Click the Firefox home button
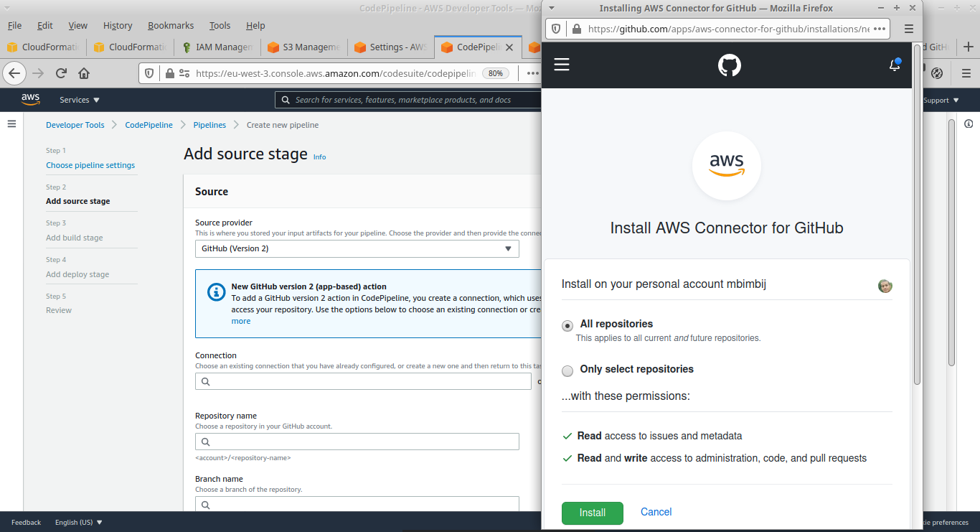 pyautogui.click(x=84, y=73)
